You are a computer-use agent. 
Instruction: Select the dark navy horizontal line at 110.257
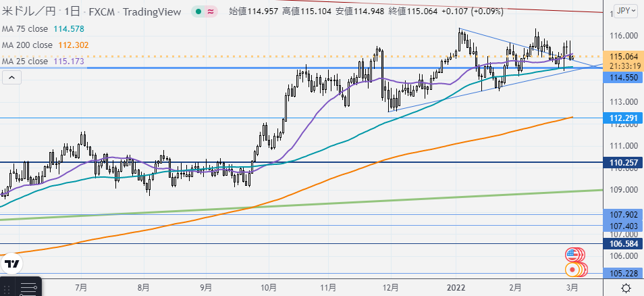(302, 162)
